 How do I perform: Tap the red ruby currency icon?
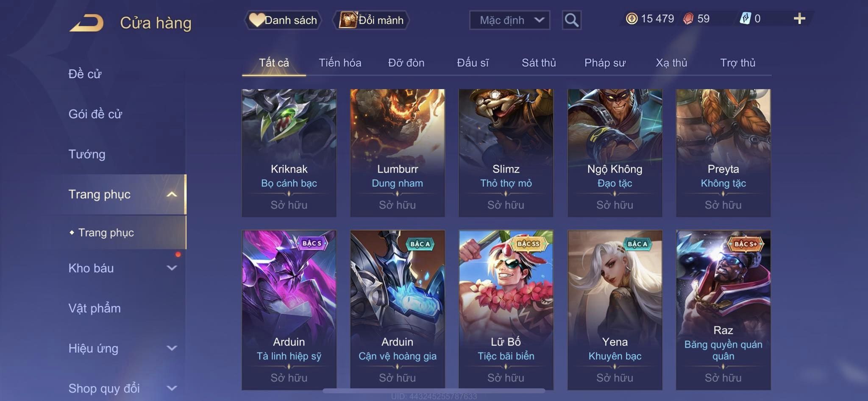[x=688, y=19]
